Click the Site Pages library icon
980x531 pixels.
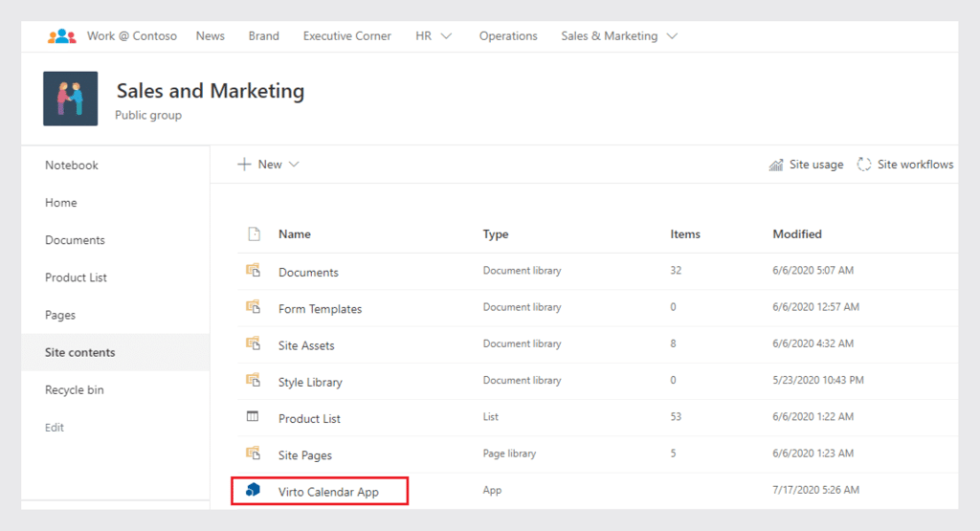(x=253, y=453)
